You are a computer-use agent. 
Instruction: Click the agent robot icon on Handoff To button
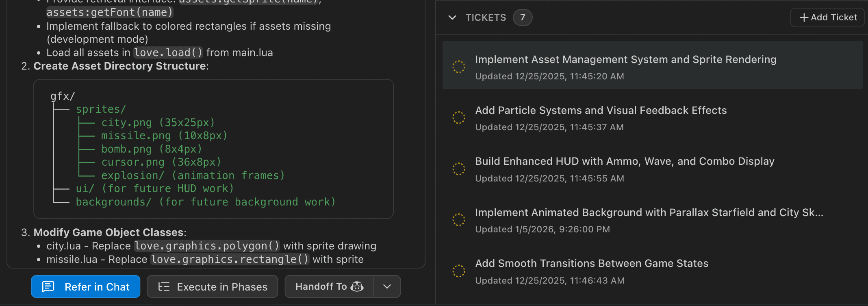(357, 286)
